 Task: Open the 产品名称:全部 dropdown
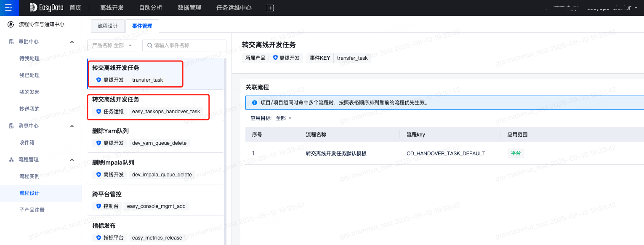112,45
